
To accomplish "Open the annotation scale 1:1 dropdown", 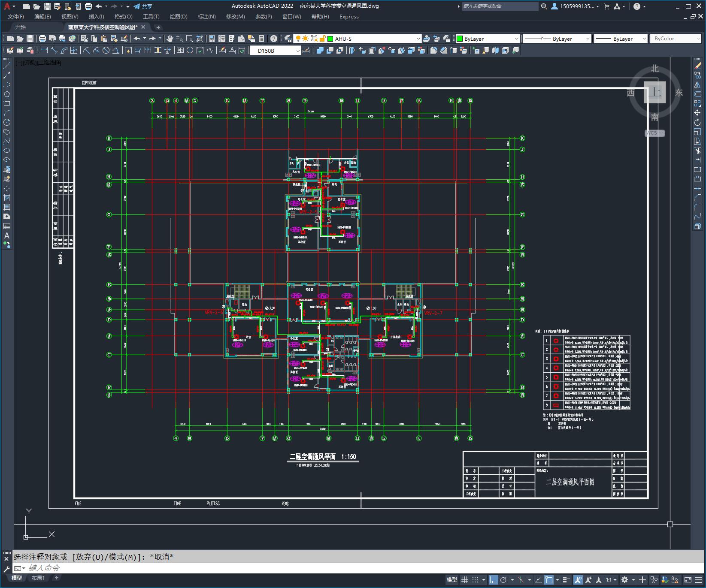I will point(611,580).
